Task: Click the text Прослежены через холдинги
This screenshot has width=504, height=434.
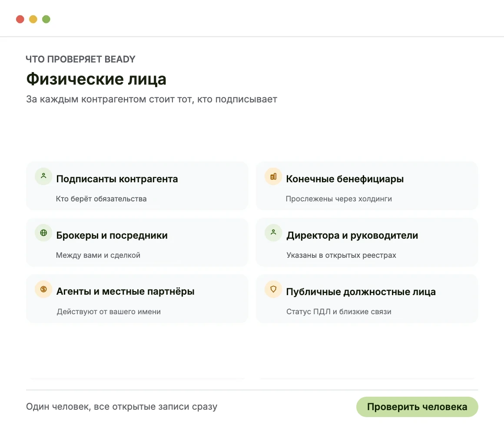Action: (x=339, y=199)
